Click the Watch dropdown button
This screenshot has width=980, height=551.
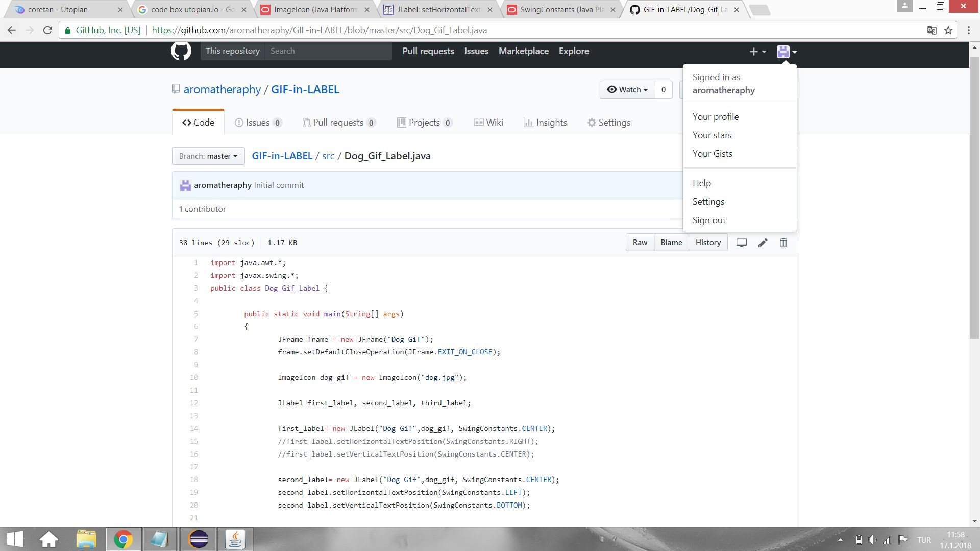(627, 89)
